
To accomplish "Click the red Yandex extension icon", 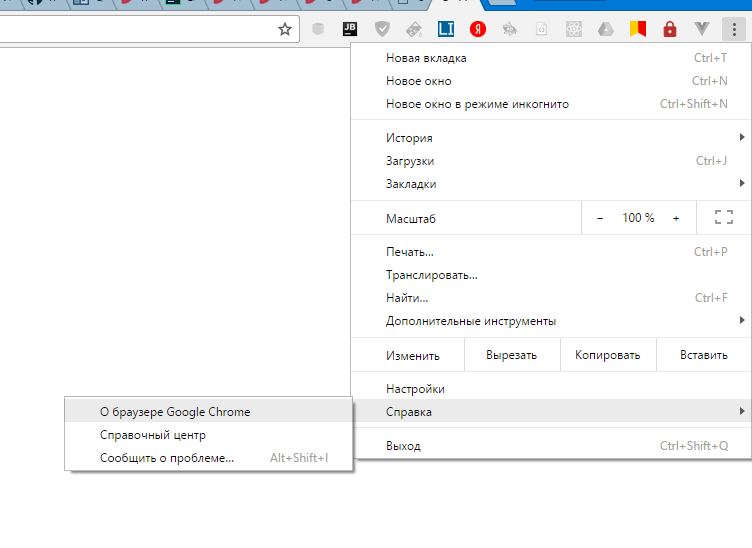I will point(478,30).
